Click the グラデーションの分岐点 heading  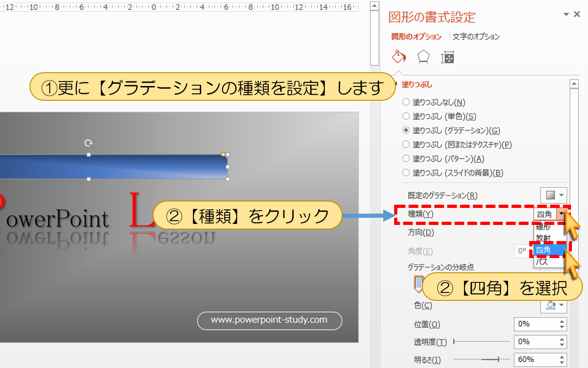(x=441, y=267)
